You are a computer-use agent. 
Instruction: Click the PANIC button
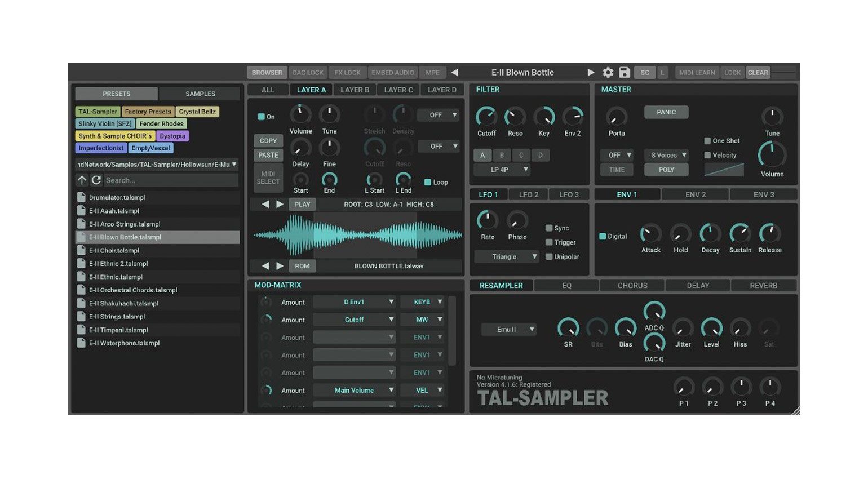tap(666, 112)
